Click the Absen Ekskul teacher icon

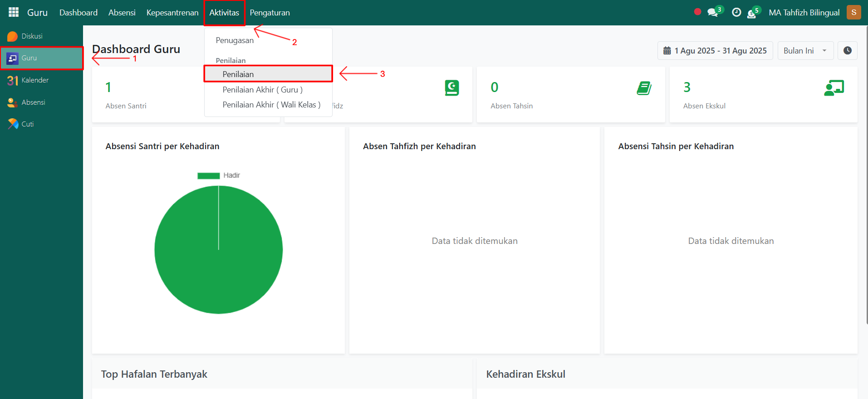(834, 88)
